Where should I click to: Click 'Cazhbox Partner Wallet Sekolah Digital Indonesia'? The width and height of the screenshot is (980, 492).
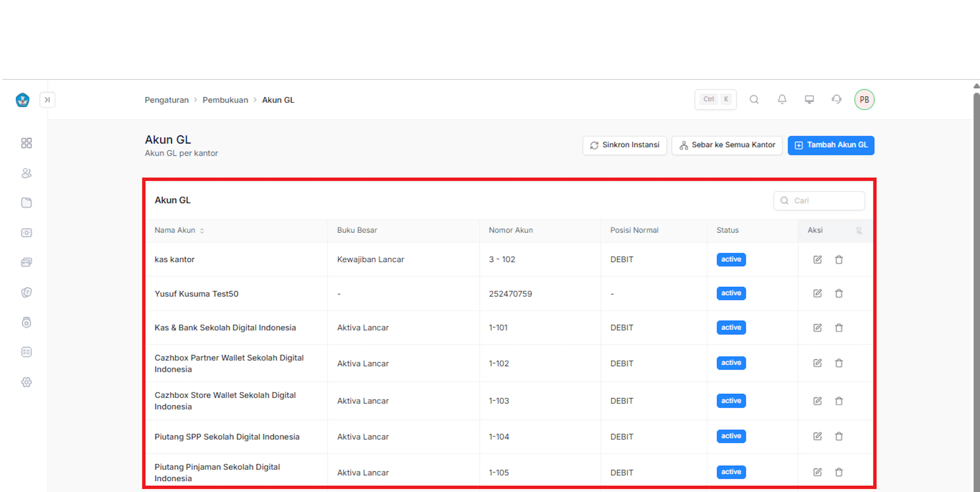tap(229, 363)
